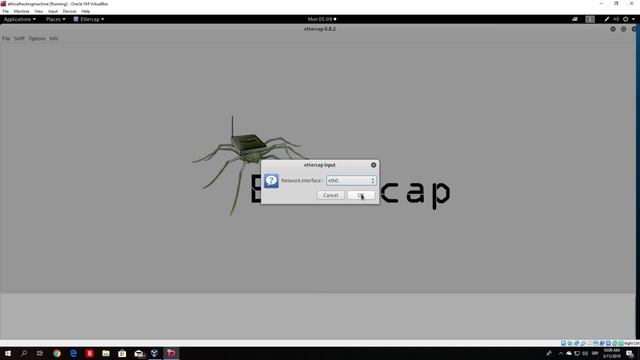Viewport: 640px width, 360px height.
Task: Click the running VM taskbar icon
Action: click(x=171, y=353)
